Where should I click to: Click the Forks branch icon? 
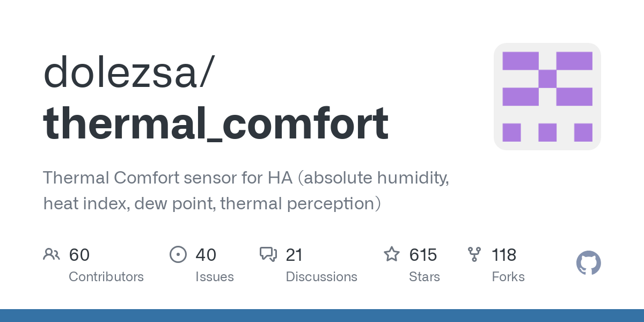coord(474,254)
